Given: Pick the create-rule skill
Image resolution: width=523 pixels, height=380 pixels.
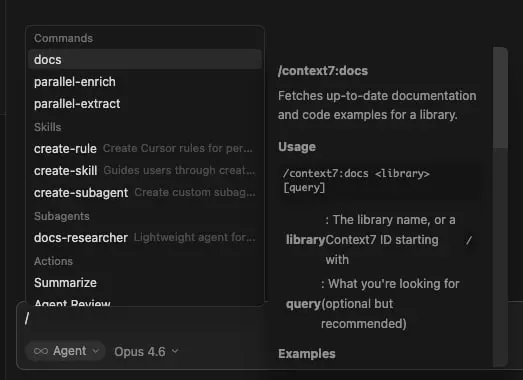Looking at the screenshot, I should point(145,148).
